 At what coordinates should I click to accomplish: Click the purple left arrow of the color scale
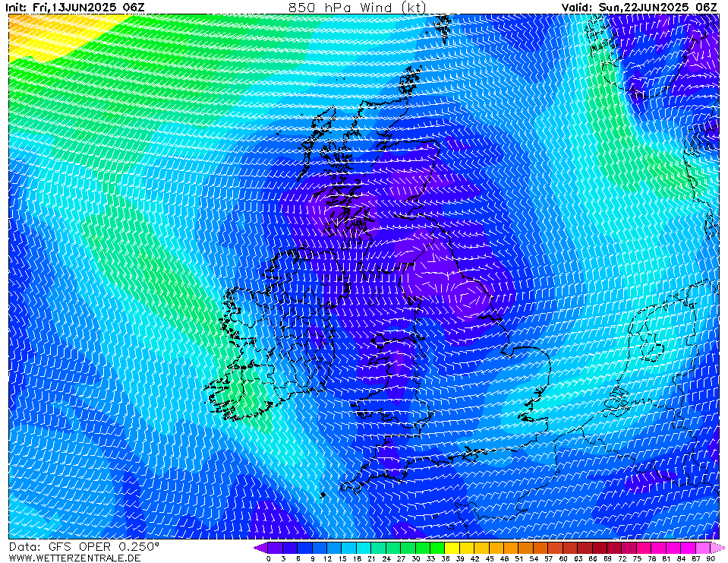click(x=261, y=548)
